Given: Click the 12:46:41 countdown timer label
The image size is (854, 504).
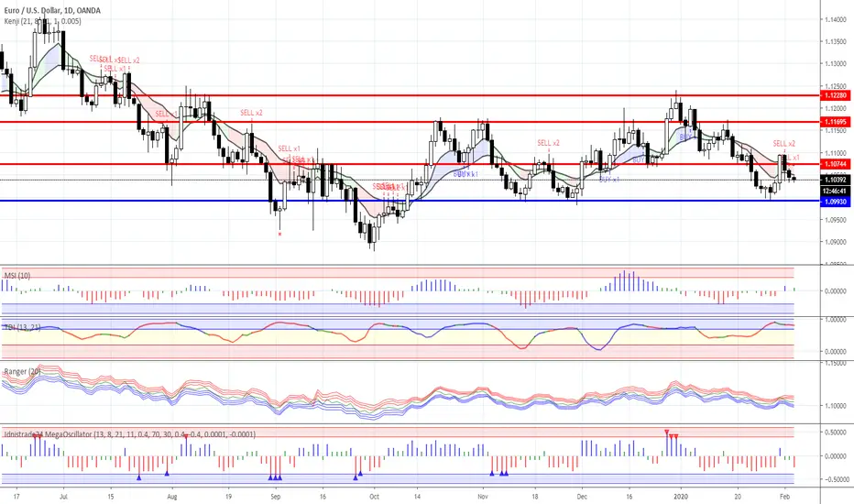Looking at the screenshot, I should tap(836, 192).
